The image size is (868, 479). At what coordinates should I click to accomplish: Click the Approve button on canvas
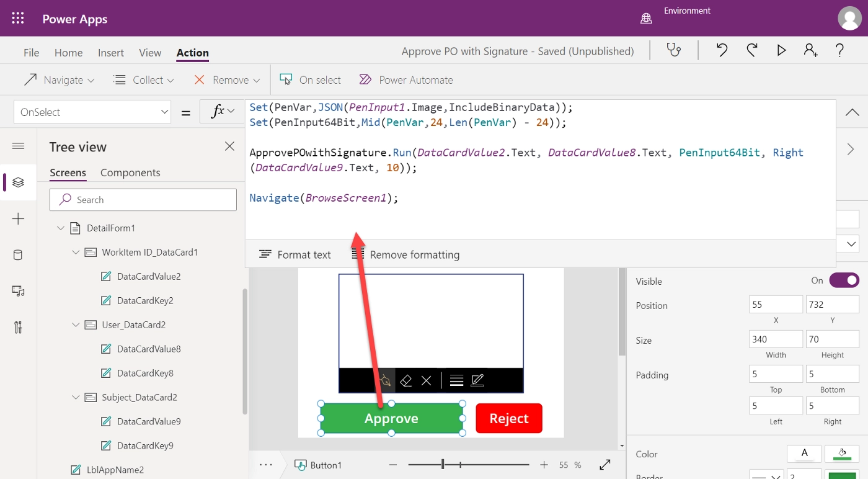(391, 418)
